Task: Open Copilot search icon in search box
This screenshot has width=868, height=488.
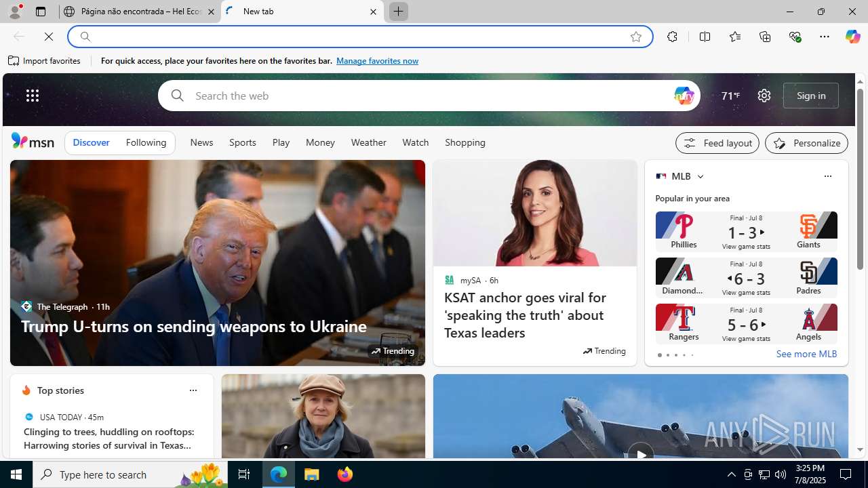Action: click(x=684, y=96)
